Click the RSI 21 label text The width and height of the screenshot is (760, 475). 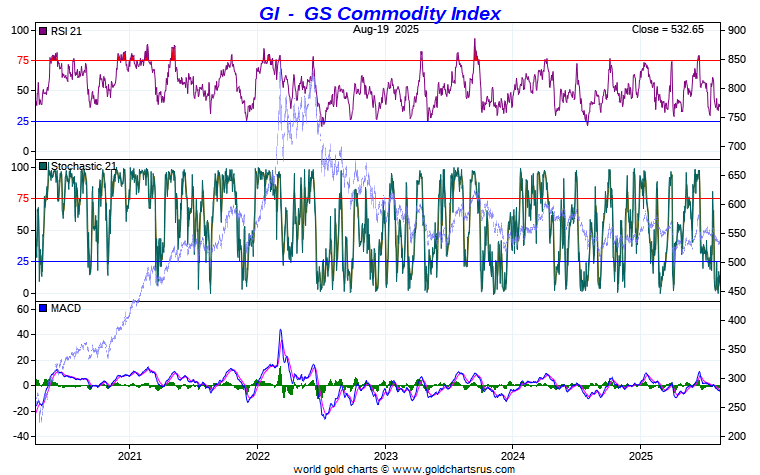click(66, 31)
